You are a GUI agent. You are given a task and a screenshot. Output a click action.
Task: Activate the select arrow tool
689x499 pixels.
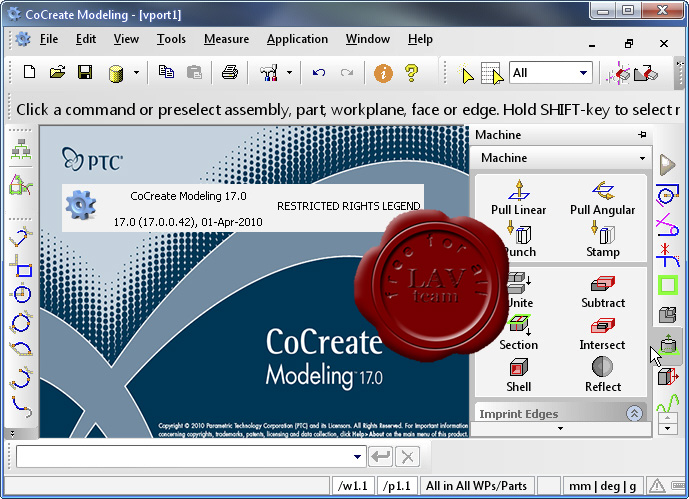[x=466, y=74]
